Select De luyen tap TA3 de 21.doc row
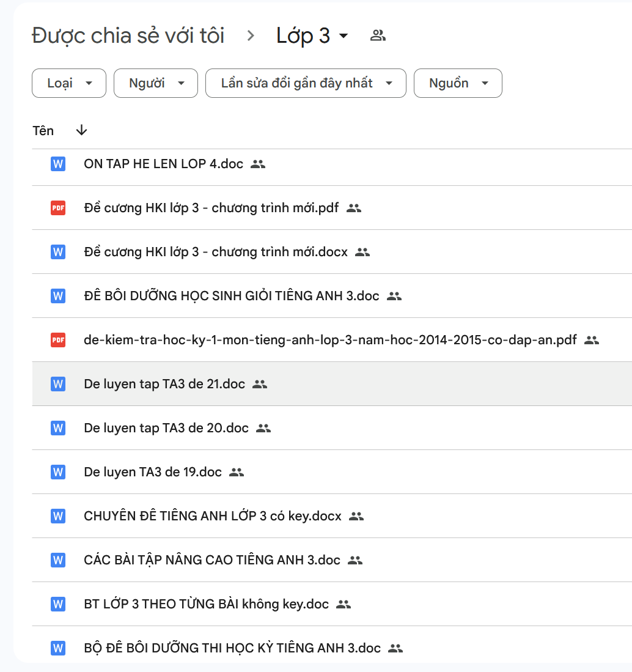The image size is (632, 672). click(164, 384)
